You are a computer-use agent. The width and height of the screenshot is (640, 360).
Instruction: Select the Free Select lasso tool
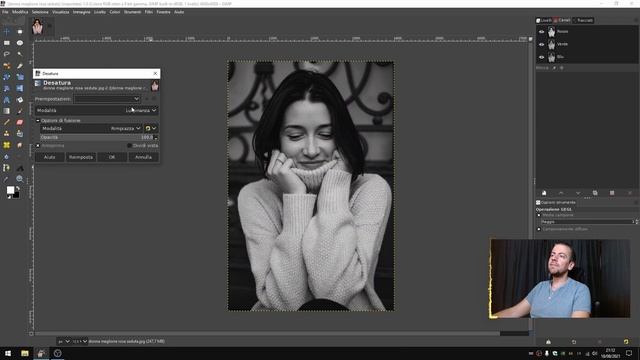point(7,54)
